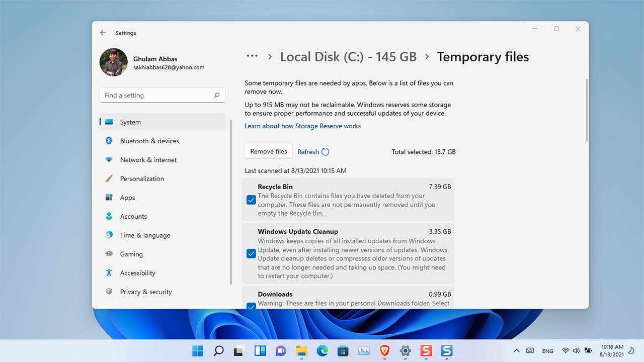The image size is (644, 362).
Task: Click the volume speaker tray icon
Action: coord(577,351)
